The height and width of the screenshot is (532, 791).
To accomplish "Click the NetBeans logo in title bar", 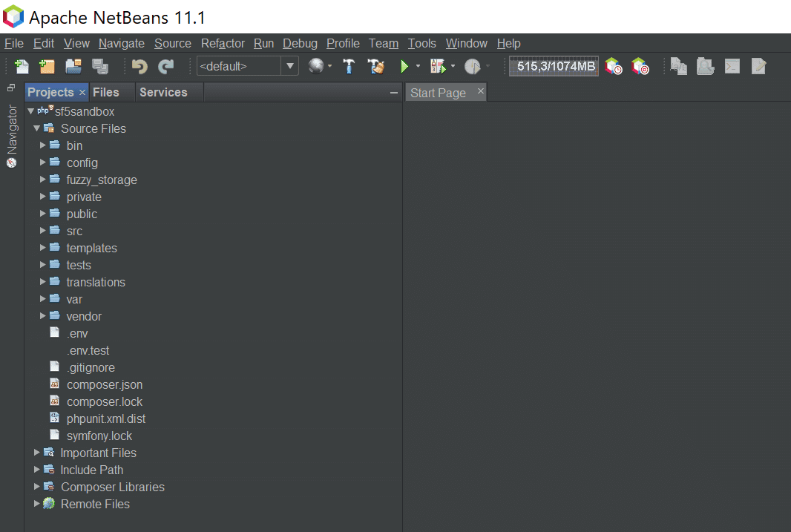I will pos(13,16).
